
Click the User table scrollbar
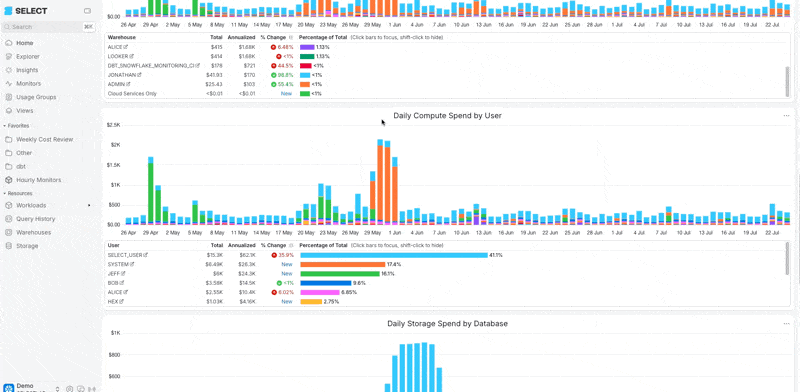click(787, 259)
